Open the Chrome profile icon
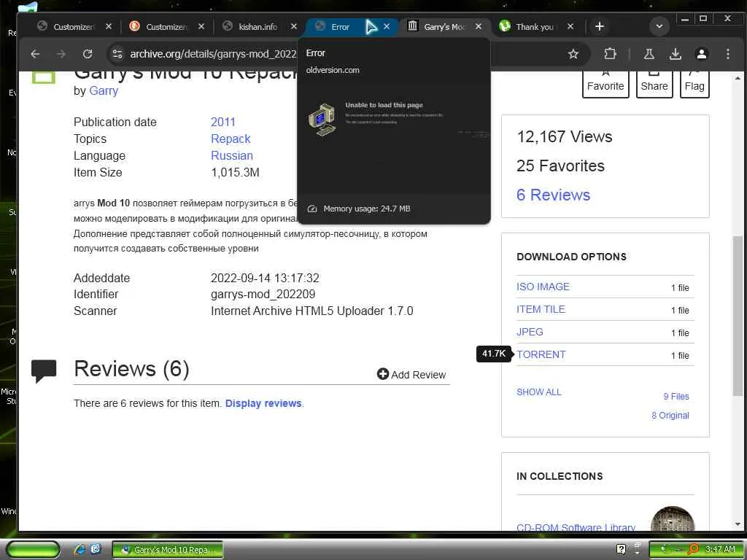Image resolution: width=747 pixels, height=560 pixels. tap(701, 54)
